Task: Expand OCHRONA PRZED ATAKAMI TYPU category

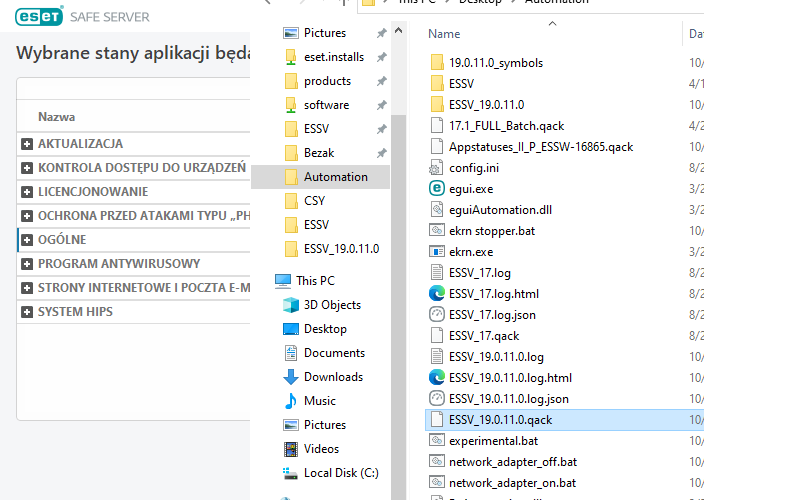Action: click(x=27, y=216)
